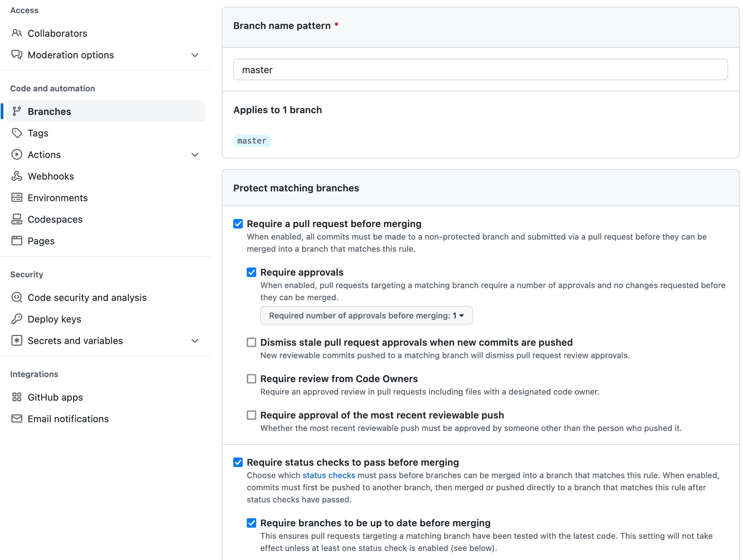Click the master branch label badge

click(252, 141)
